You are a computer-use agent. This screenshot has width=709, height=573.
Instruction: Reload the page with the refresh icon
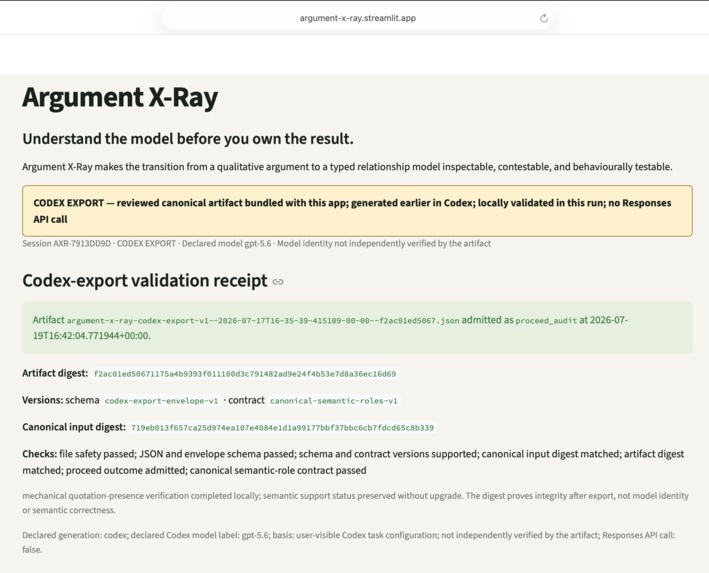pyautogui.click(x=544, y=18)
